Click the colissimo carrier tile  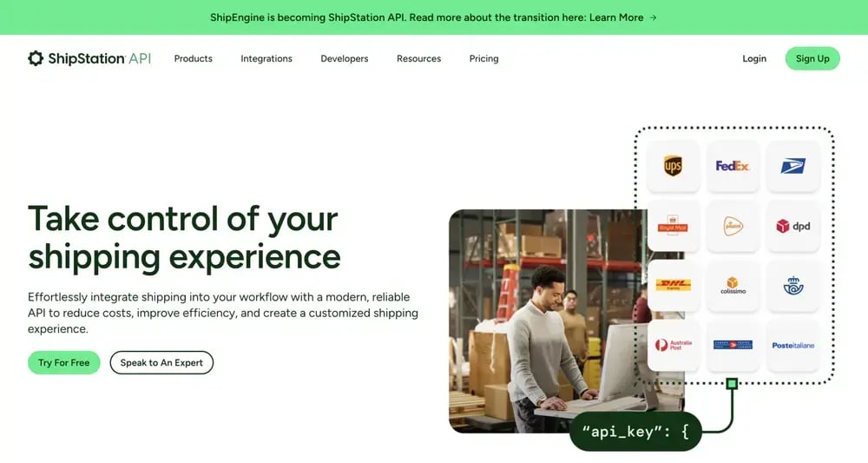[x=733, y=285]
